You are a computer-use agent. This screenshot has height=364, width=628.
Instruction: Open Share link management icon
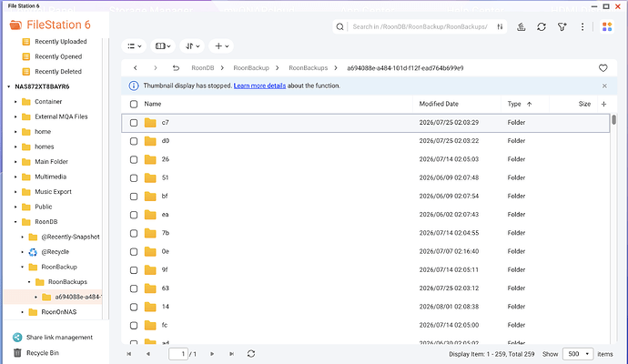(17, 338)
